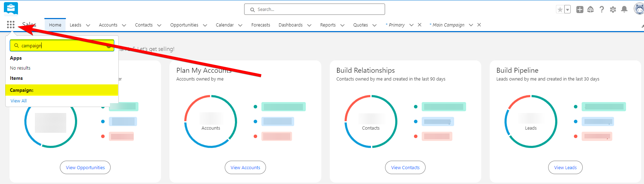Open the Dashboards tab
This screenshot has height=184, width=644.
pyautogui.click(x=291, y=25)
